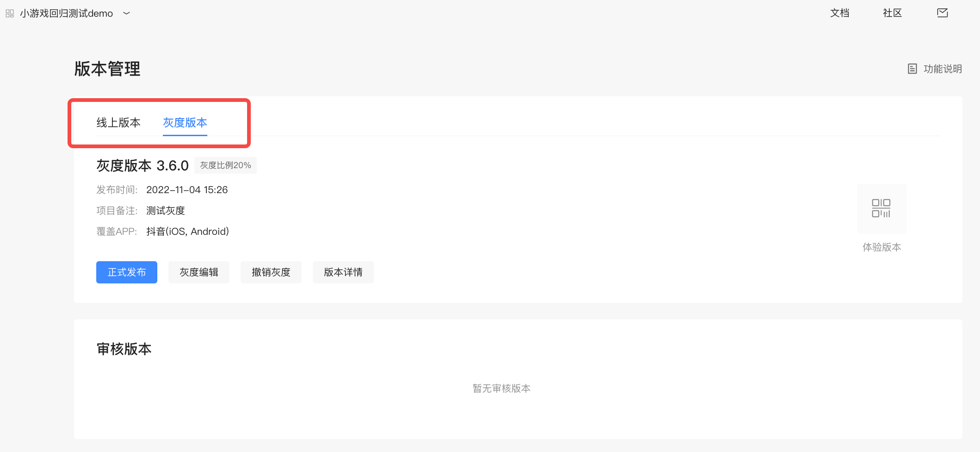Open the 社区 link in header
The width and height of the screenshot is (980, 452).
[893, 13]
